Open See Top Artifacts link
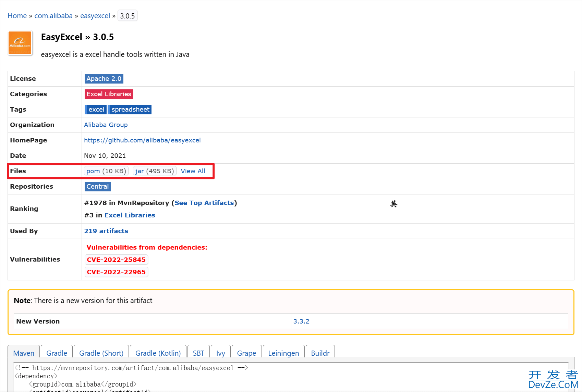 coord(204,203)
